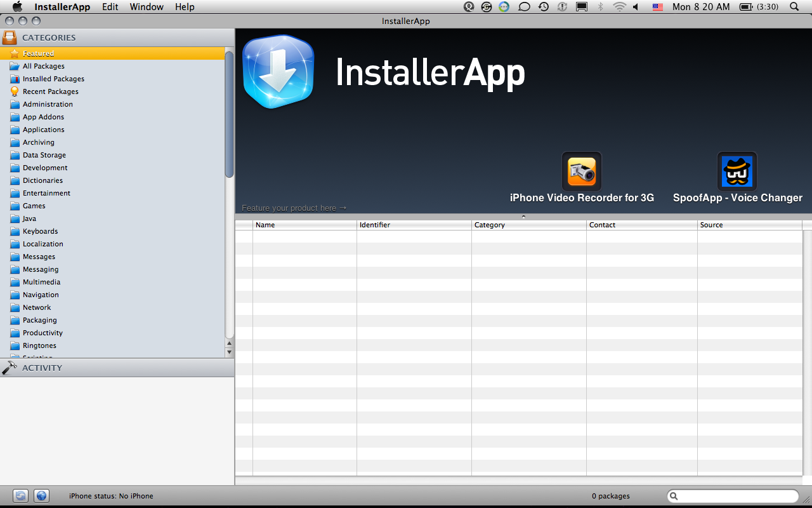Click the globe icon in status bar
The height and width of the screenshot is (508, 812).
tap(41, 496)
